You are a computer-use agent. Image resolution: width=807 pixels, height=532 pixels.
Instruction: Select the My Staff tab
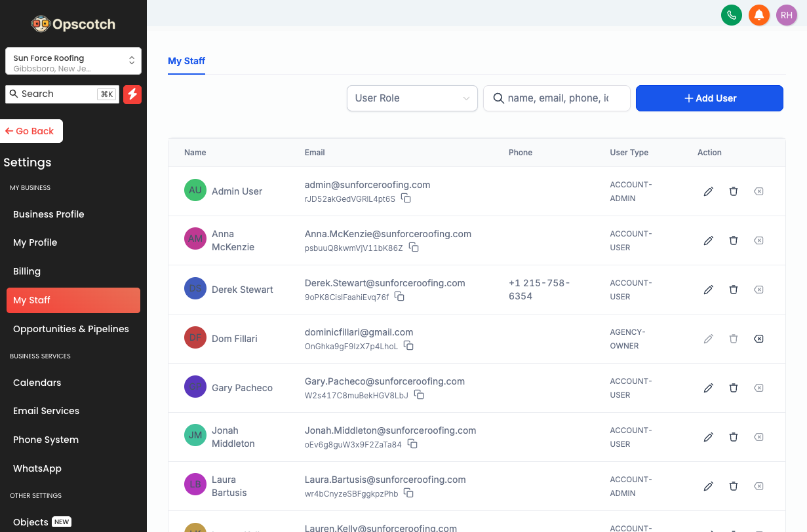point(186,61)
